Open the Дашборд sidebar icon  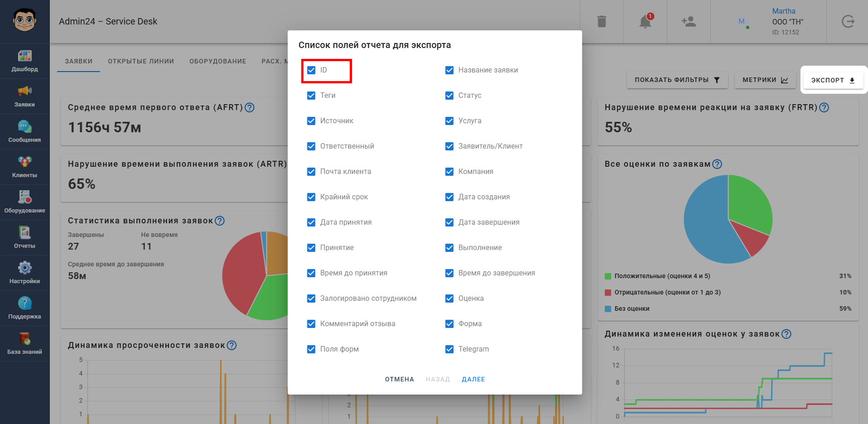coord(24,56)
